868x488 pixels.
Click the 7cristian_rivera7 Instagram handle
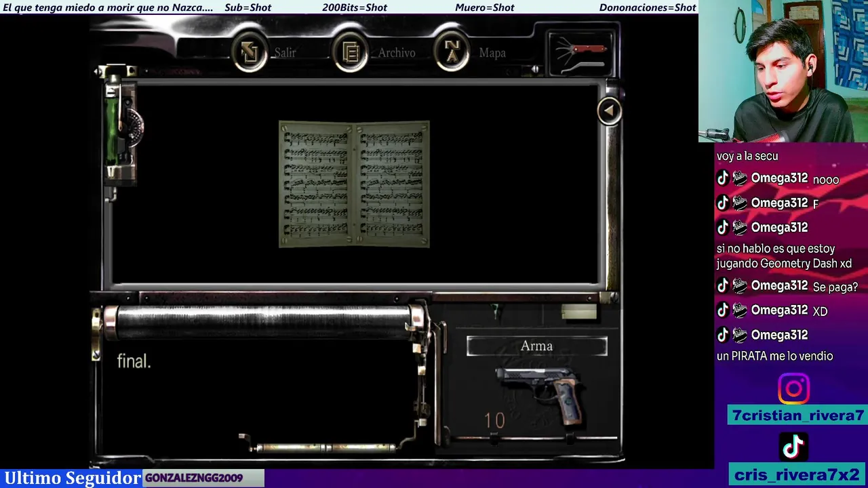pyautogui.click(x=797, y=415)
